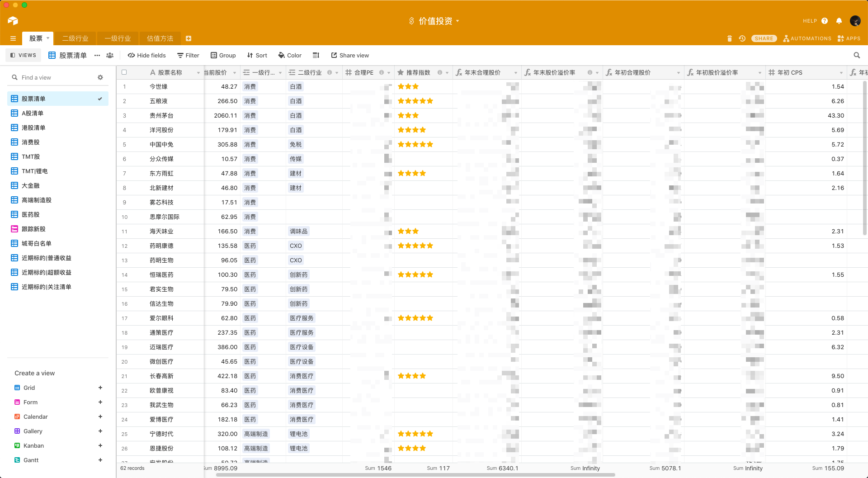Toggle the Views sidebar
This screenshot has height=478, width=868.
coord(24,56)
